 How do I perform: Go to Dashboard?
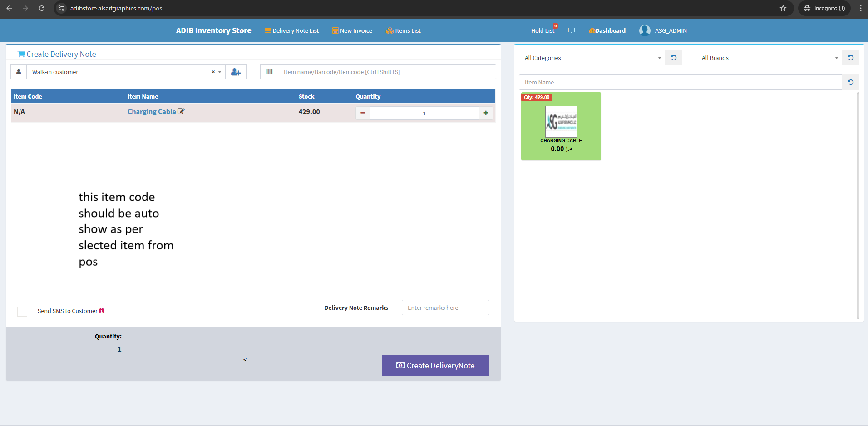coord(607,30)
